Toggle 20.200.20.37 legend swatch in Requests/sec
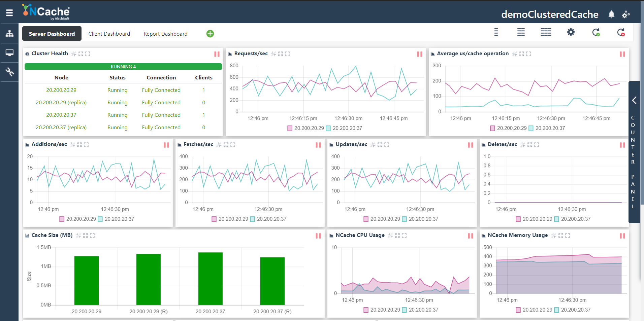644x321 pixels. point(328,128)
